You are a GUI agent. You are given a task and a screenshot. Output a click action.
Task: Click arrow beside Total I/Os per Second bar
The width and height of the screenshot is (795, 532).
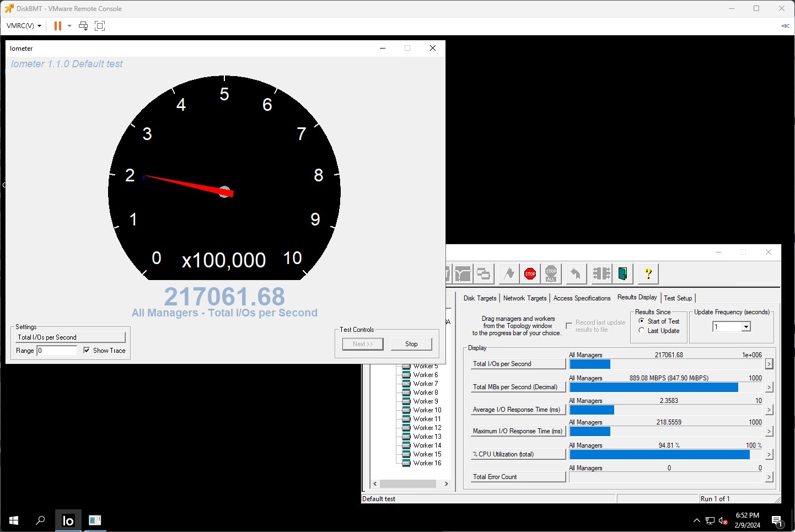coord(769,364)
